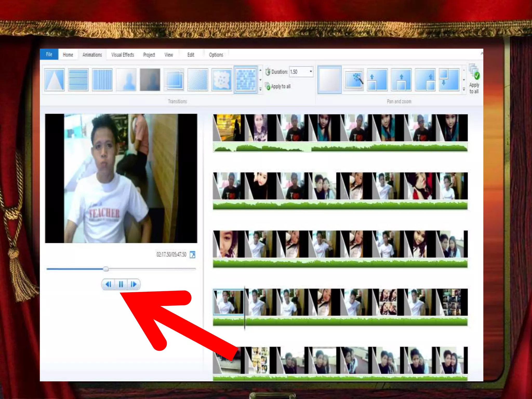Select the highlighted mosaic tiles transition
This screenshot has height=399, width=532.
coord(245,79)
